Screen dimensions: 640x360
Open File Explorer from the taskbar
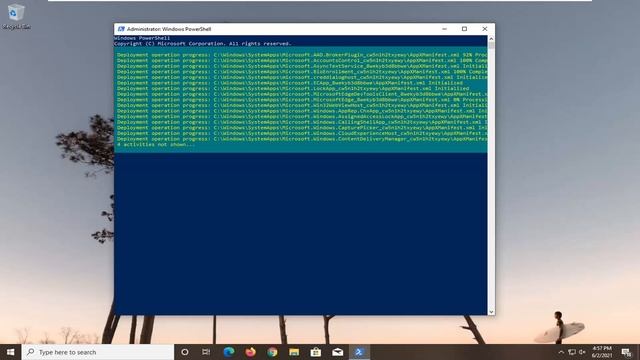(294, 352)
